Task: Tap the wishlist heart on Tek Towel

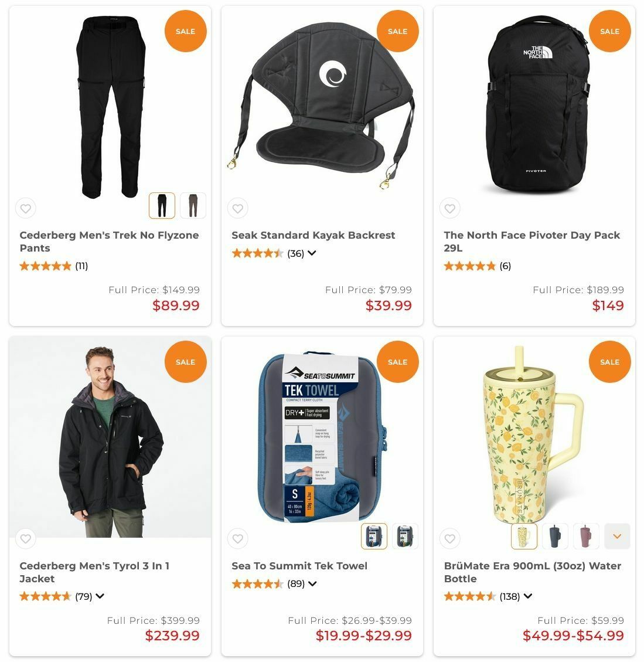Action: pos(238,539)
